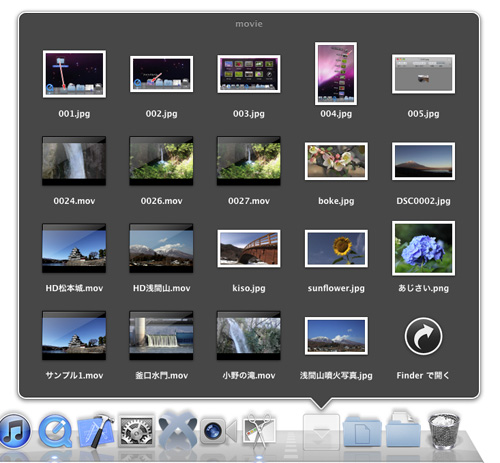This screenshot has width=500, height=463.
Task: Open DSC0002.jpg mountain photo
Action: (423, 161)
